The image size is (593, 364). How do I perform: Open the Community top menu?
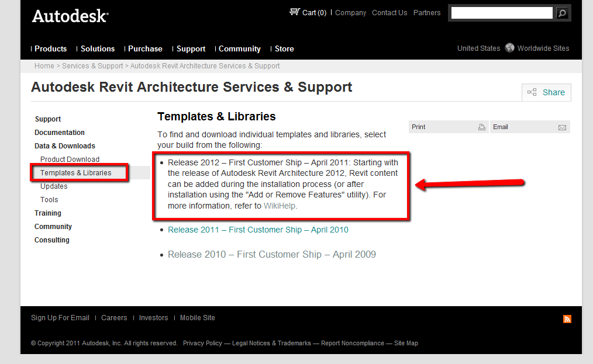[x=239, y=48]
